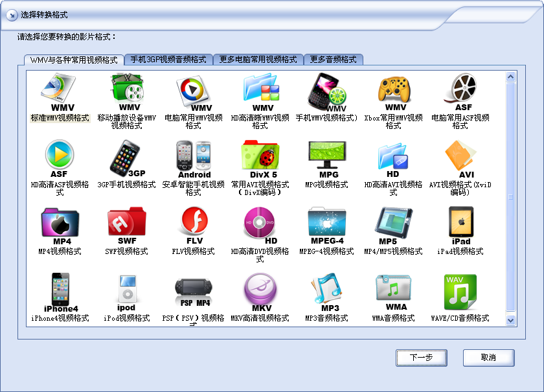Select the MP4 video format icon

(60, 226)
